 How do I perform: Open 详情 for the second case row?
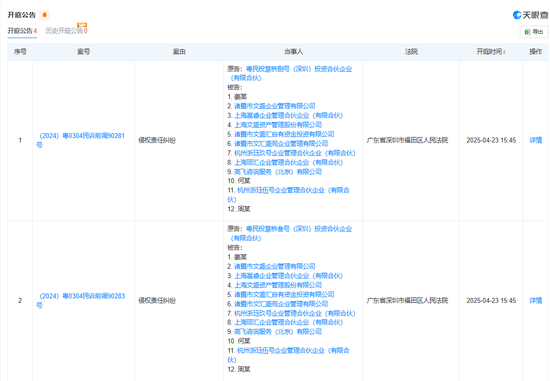pyautogui.click(x=535, y=301)
